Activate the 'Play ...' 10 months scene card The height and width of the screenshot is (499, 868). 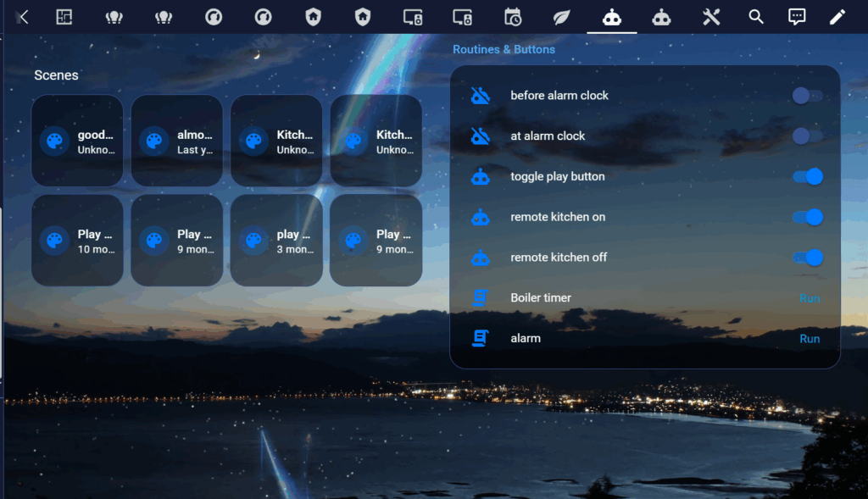(x=77, y=240)
